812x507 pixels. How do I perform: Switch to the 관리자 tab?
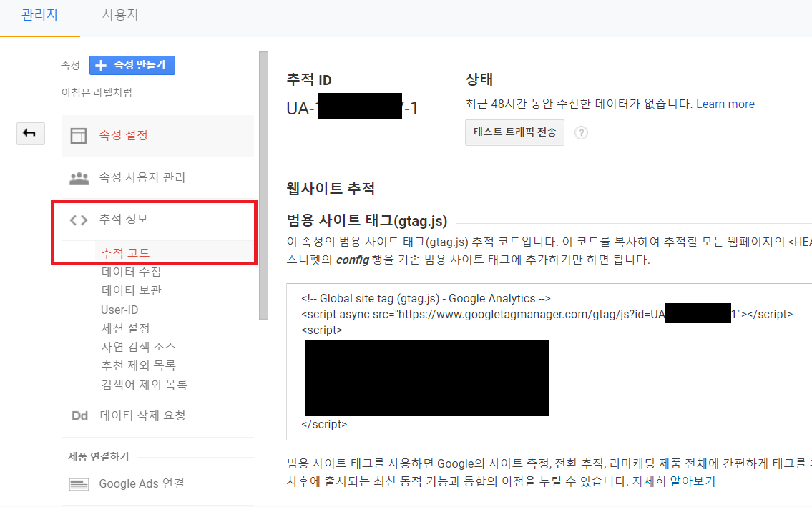(x=40, y=14)
